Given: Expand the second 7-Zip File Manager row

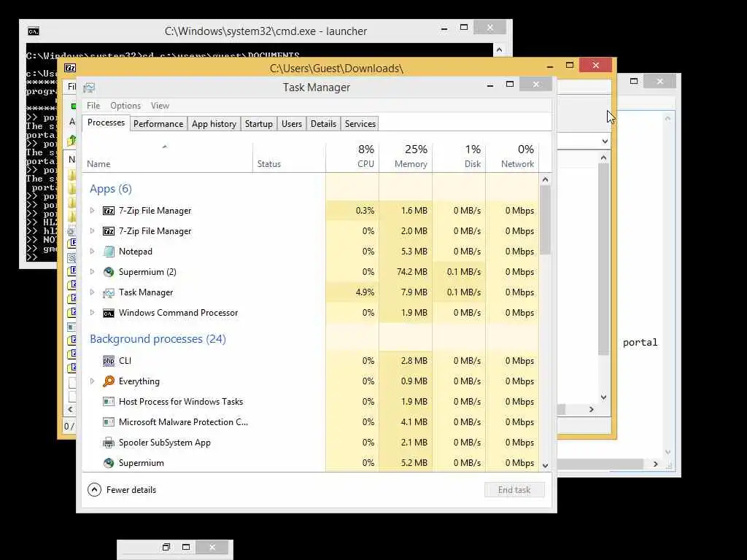Looking at the screenshot, I should point(93,231).
